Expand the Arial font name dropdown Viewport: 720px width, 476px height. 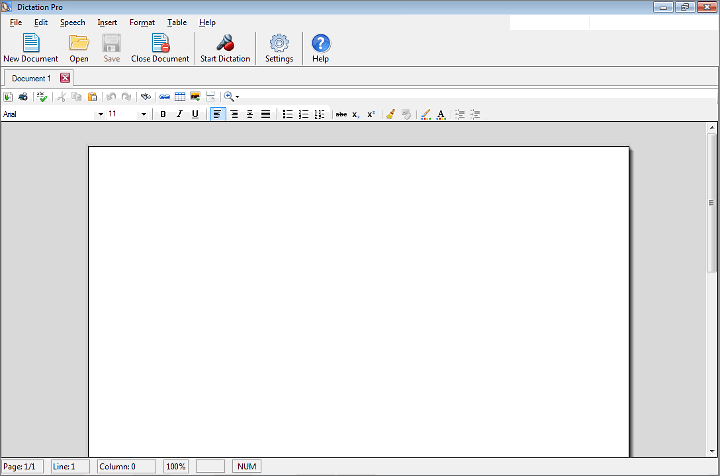coord(100,114)
